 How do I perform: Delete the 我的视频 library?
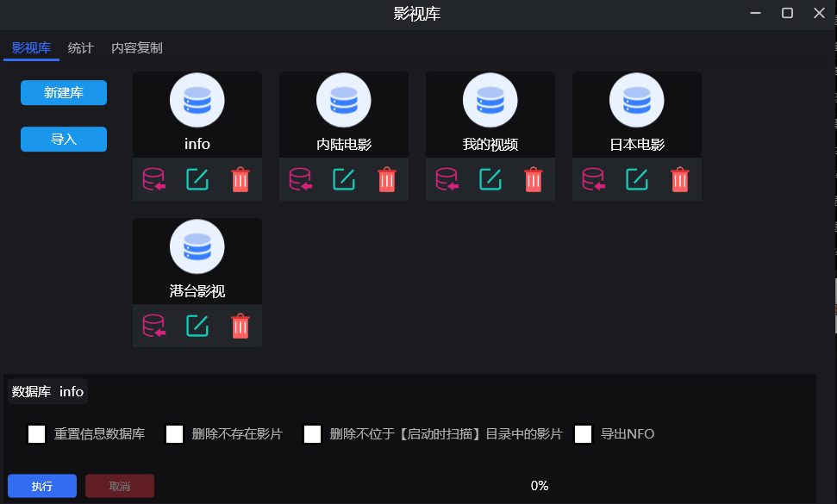pyautogui.click(x=534, y=179)
